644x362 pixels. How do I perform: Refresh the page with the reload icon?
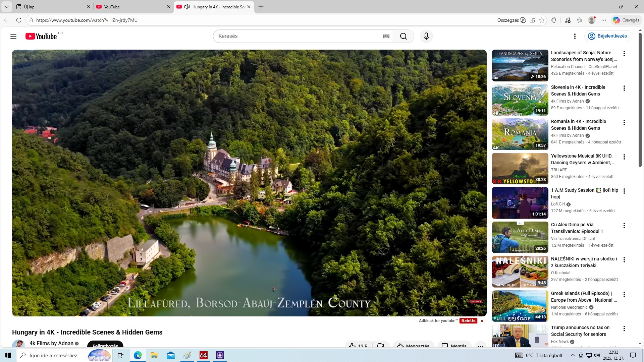click(19, 20)
